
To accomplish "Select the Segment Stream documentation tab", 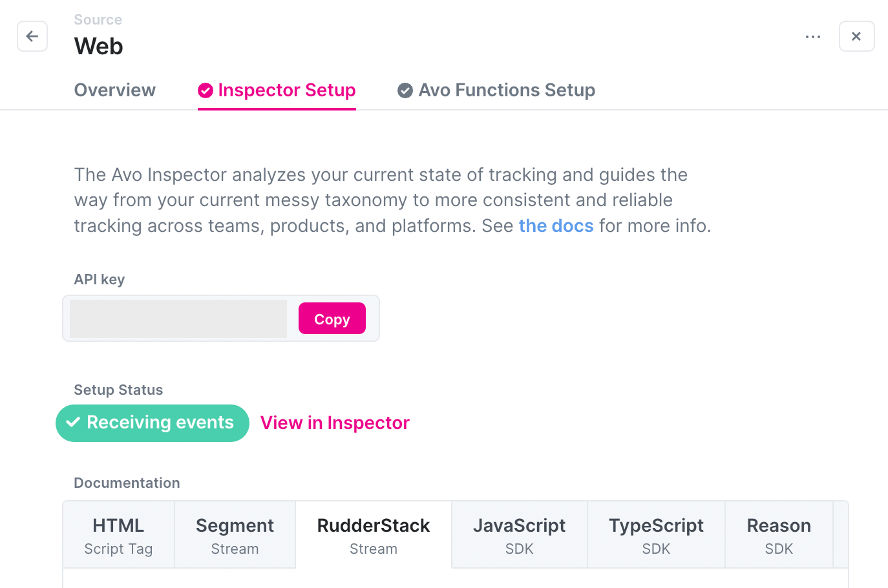I will point(235,534).
